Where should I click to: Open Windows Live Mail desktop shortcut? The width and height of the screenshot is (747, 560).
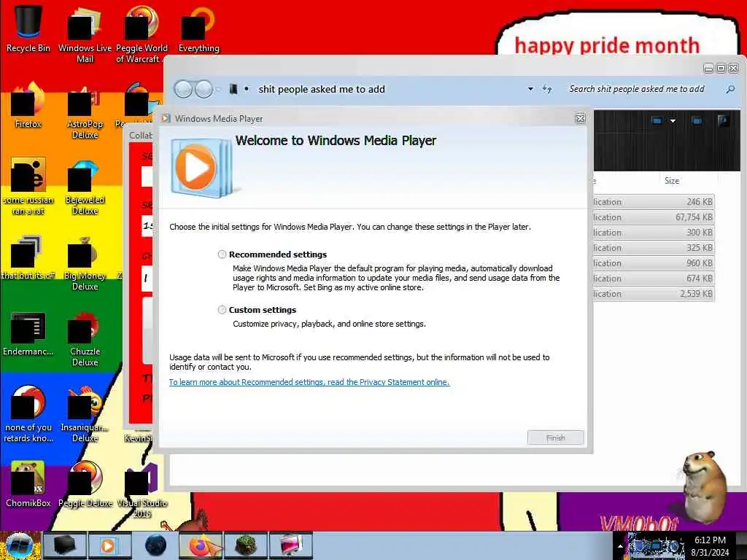[85, 34]
